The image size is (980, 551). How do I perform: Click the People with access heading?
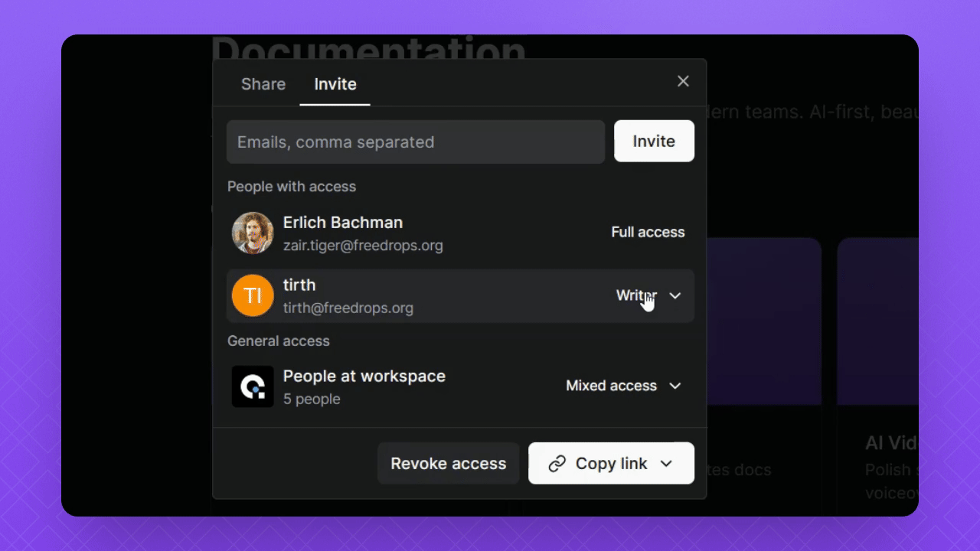(292, 187)
